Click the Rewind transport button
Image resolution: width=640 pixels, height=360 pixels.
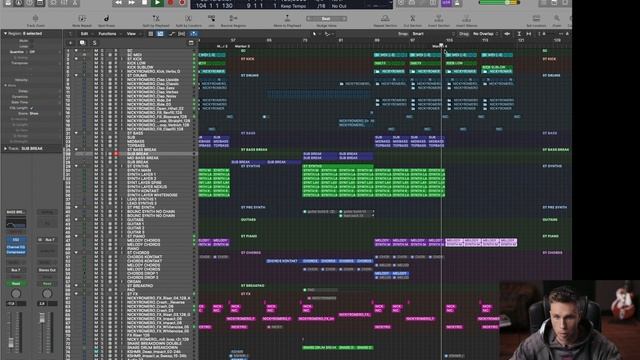coord(118,3)
